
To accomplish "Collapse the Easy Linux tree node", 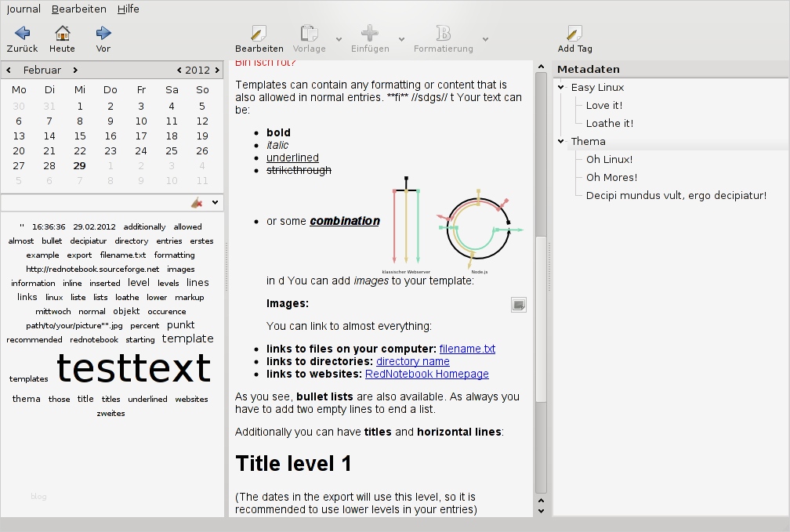I will click(x=561, y=88).
